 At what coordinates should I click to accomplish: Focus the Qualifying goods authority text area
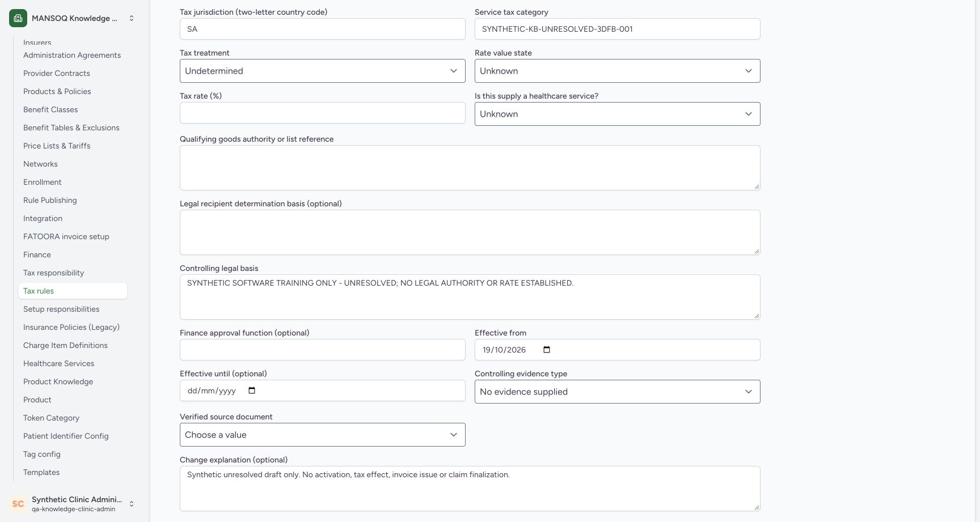click(470, 168)
